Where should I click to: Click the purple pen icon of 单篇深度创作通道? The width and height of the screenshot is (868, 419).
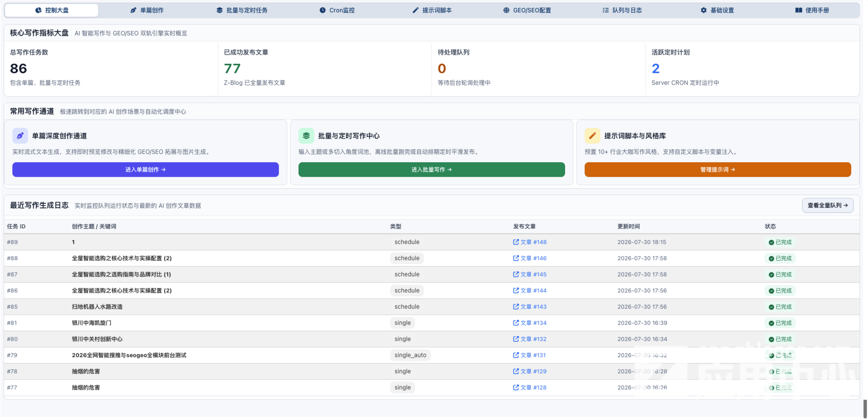pyautogui.click(x=20, y=136)
